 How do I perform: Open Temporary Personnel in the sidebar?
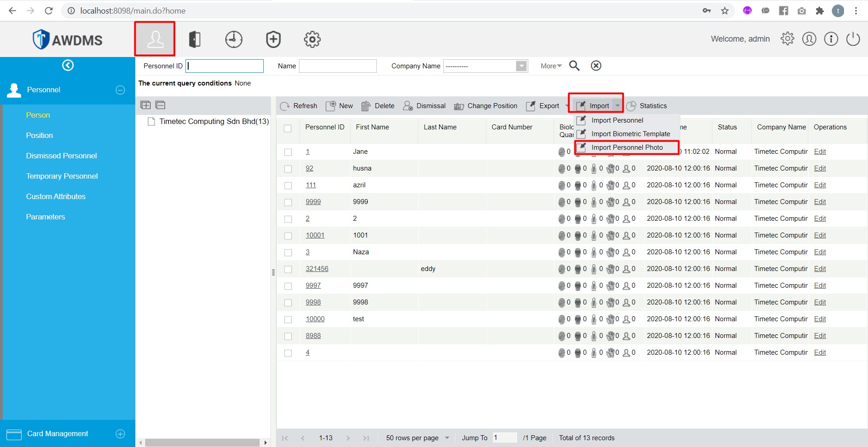tap(62, 176)
